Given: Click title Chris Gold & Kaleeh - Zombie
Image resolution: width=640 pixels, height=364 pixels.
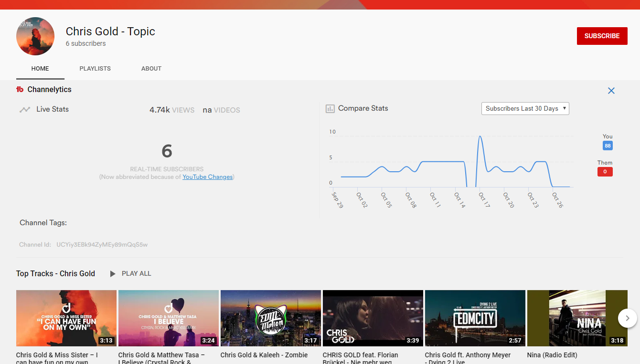Looking at the screenshot, I should [x=264, y=355].
